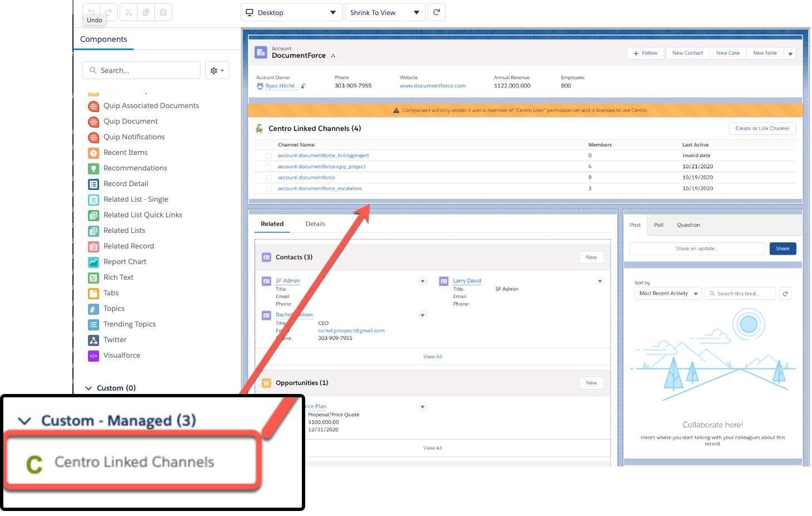
Task: Select the Rich Text component icon
Action: [94, 278]
